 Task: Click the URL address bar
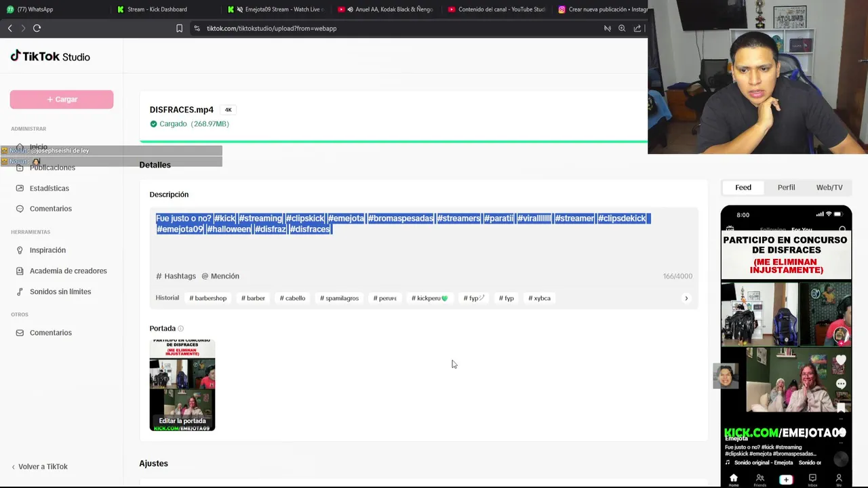400,28
